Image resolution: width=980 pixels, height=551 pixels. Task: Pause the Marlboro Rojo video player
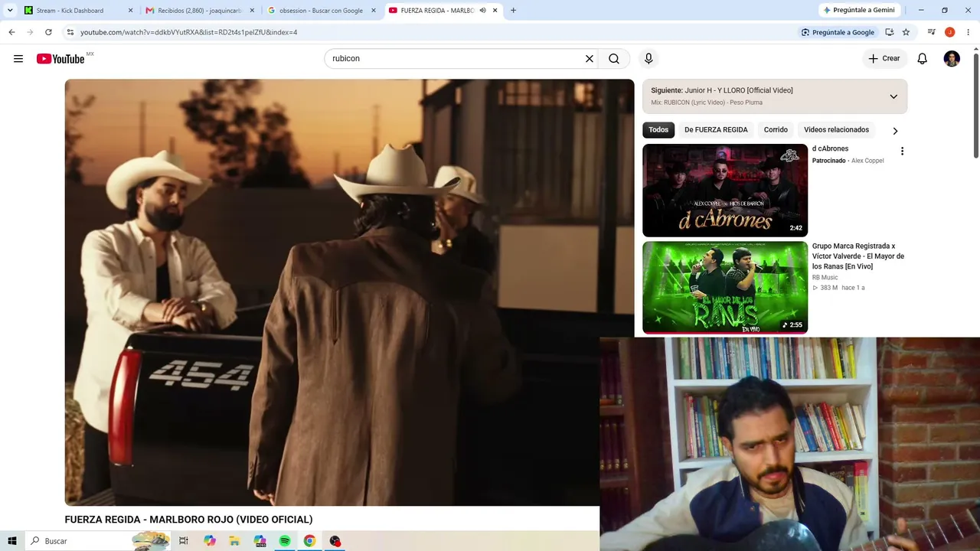coord(349,292)
